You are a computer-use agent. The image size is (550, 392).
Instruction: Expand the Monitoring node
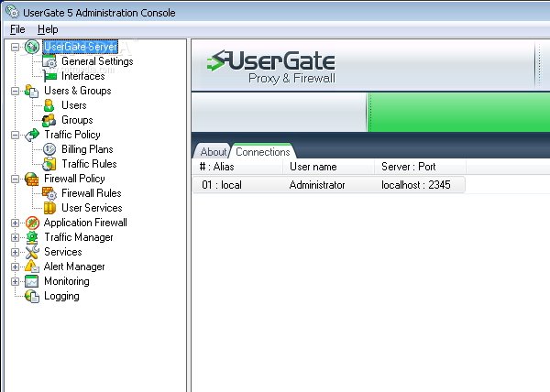click(15, 282)
